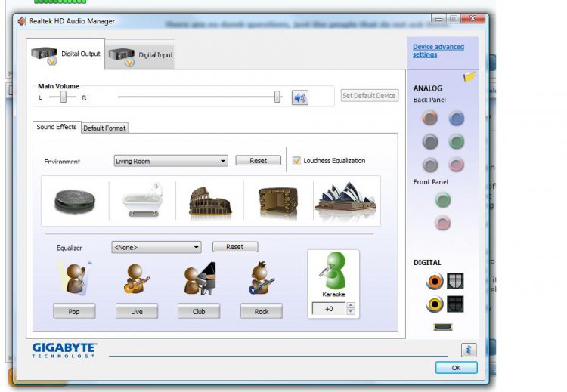Click the pink front panel jack

tap(442, 223)
